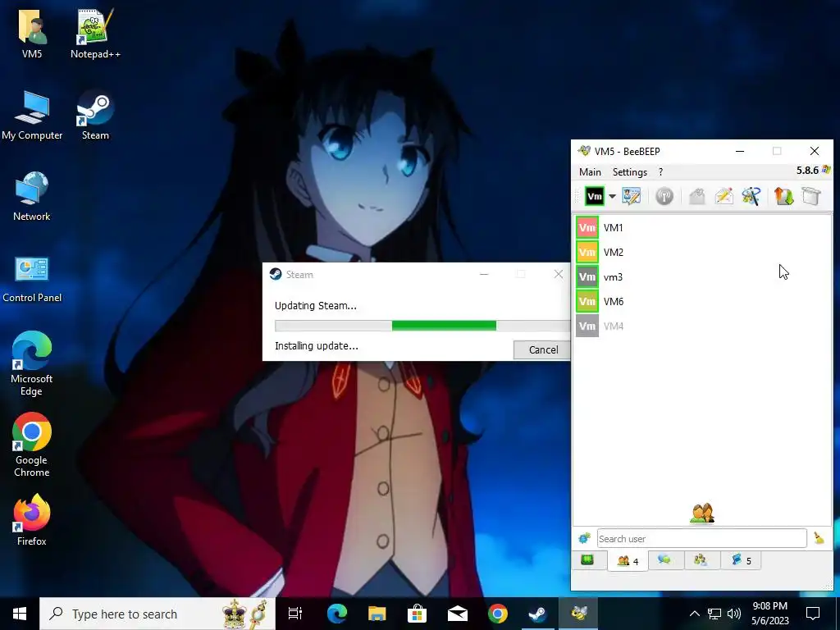
Task: Select the Notepad++ desktop shortcut
Action: 95,34
